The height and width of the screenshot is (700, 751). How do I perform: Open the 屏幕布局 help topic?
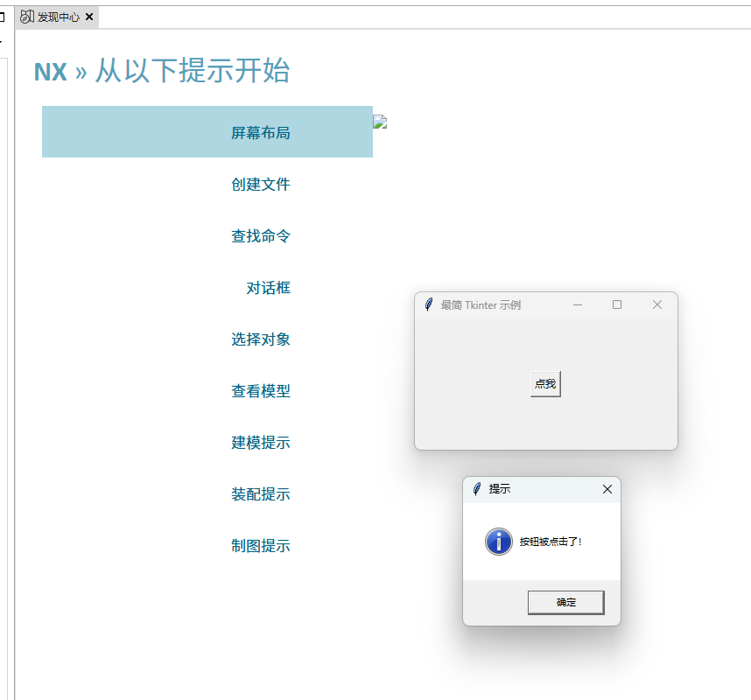pyautogui.click(x=260, y=132)
